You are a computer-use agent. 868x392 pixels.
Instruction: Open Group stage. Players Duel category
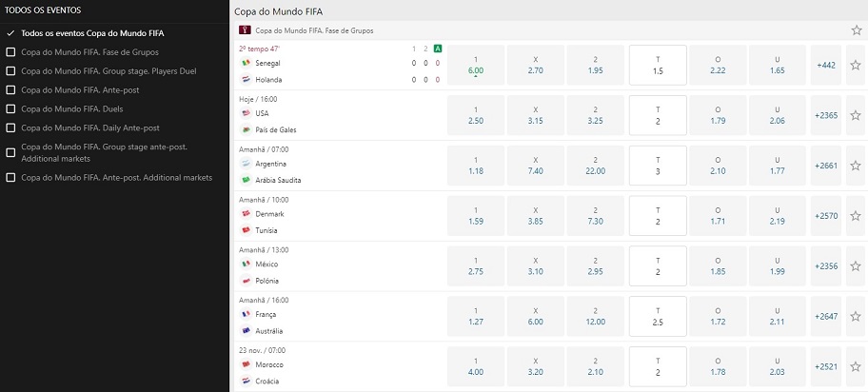click(108, 70)
